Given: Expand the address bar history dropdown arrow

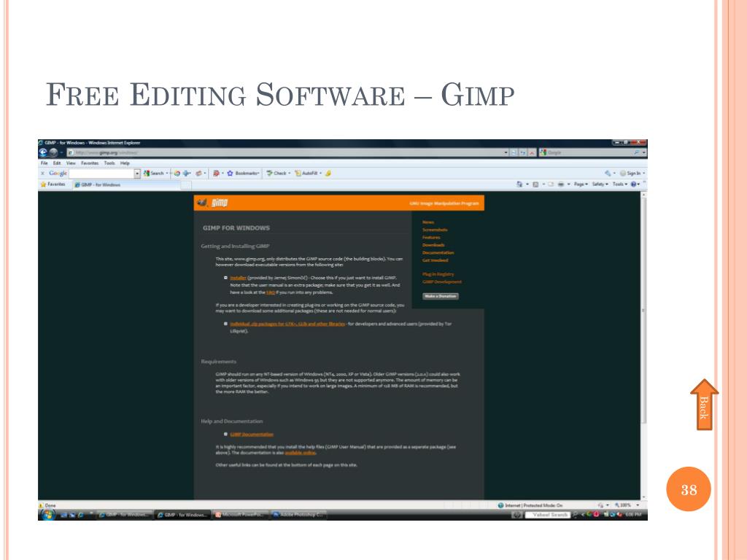Looking at the screenshot, I should (x=506, y=152).
